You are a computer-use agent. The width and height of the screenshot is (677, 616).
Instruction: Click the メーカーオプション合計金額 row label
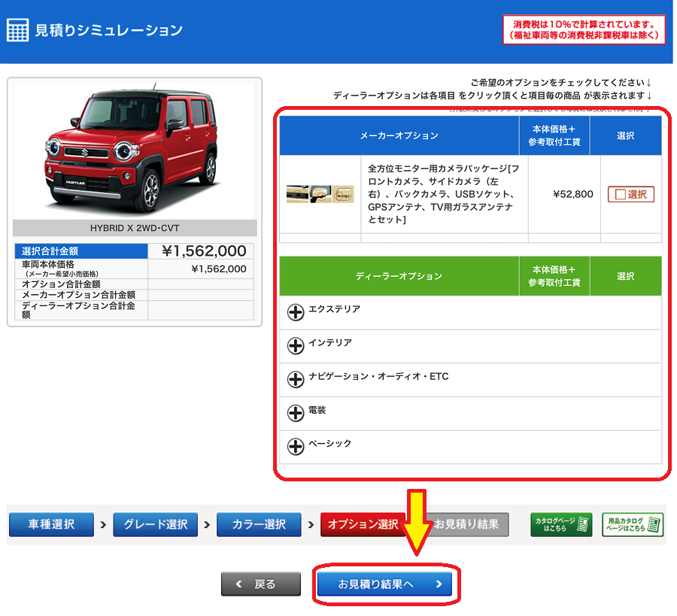[x=78, y=295]
